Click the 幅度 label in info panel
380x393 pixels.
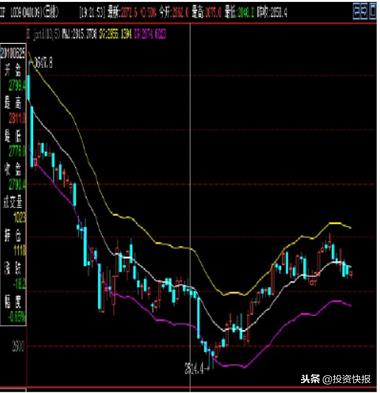point(13,301)
